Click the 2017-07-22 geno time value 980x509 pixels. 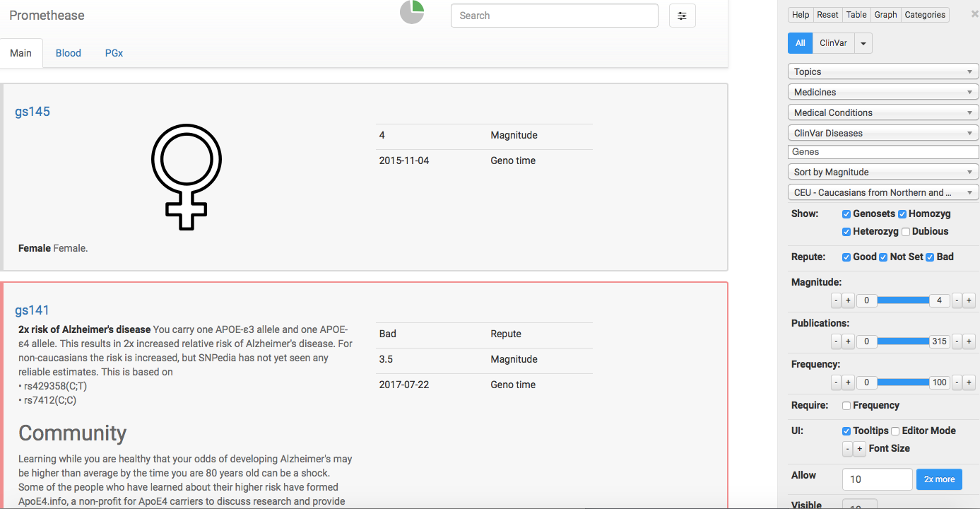pyautogui.click(x=404, y=385)
